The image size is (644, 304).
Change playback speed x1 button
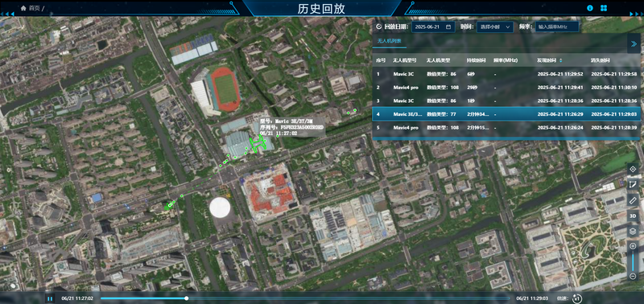pos(577,298)
